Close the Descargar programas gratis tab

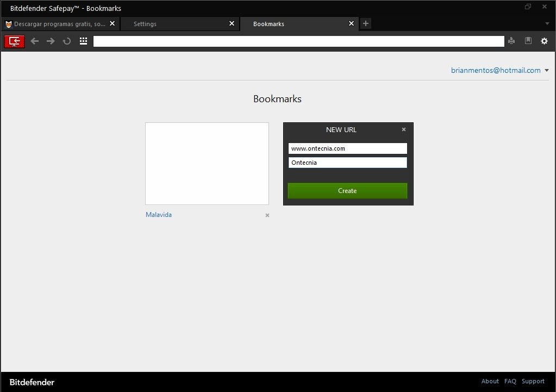click(x=112, y=23)
